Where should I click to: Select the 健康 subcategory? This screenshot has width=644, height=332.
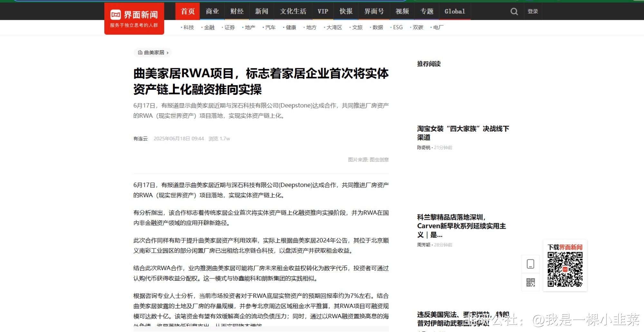coord(291,27)
